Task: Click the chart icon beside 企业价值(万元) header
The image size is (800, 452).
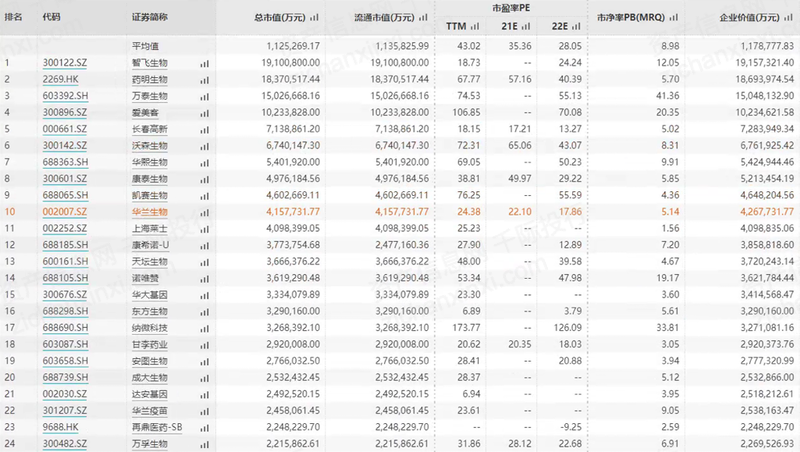Action: [789, 17]
